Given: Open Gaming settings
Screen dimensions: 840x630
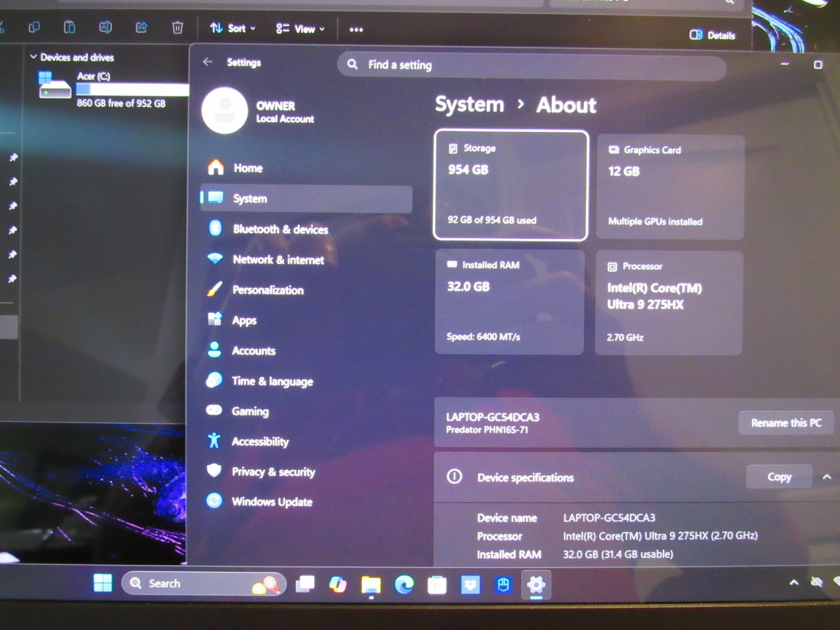Looking at the screenshot, I should 306,411.
